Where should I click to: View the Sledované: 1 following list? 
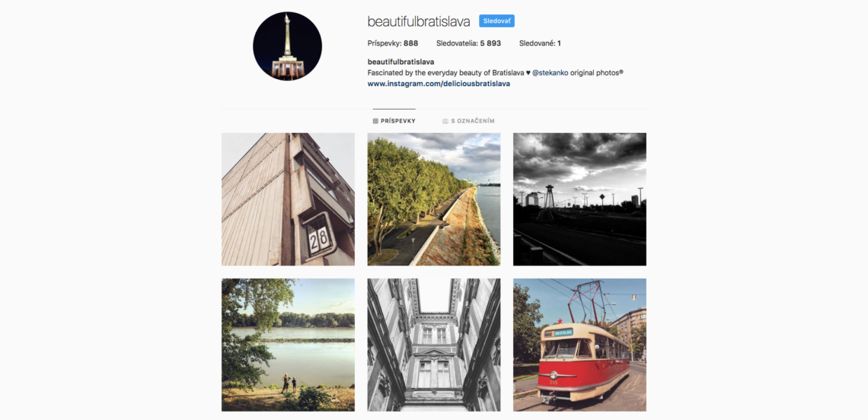click(x=541, y=43)
